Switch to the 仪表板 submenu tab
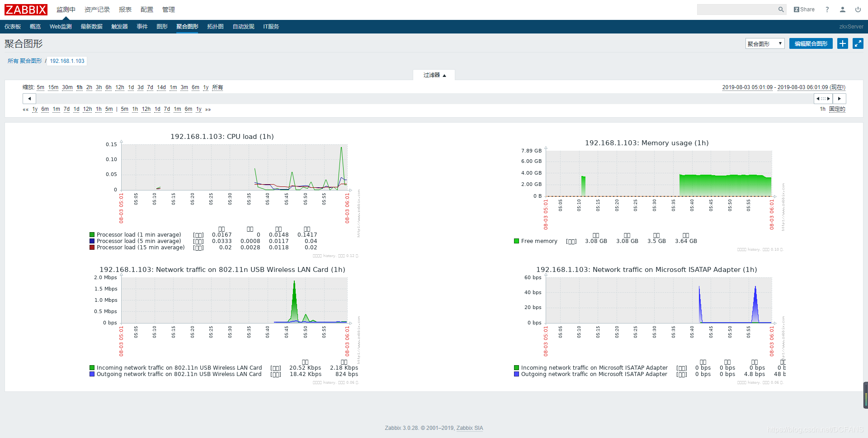Viewport: 868px width, 438px height. (x=13, y=27)
